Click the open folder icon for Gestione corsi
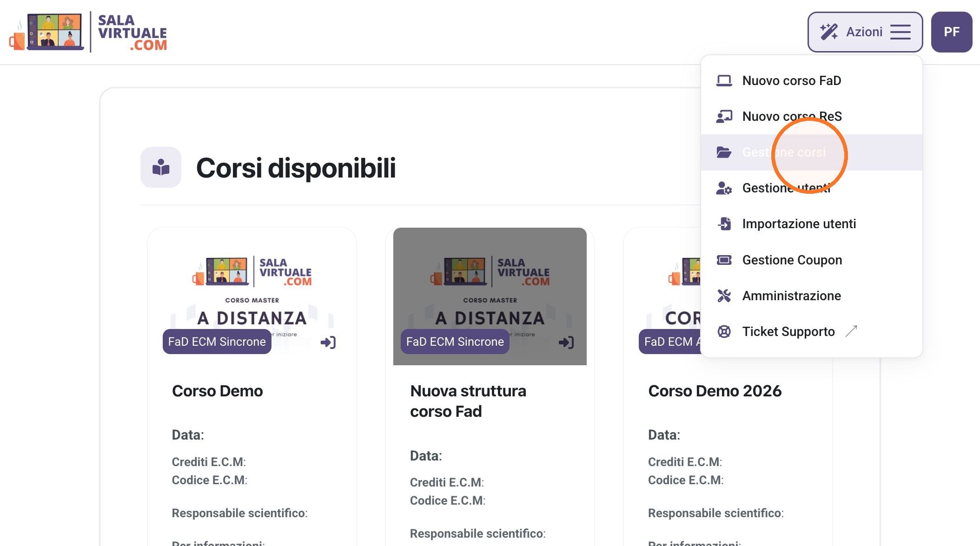 [724, 152]
